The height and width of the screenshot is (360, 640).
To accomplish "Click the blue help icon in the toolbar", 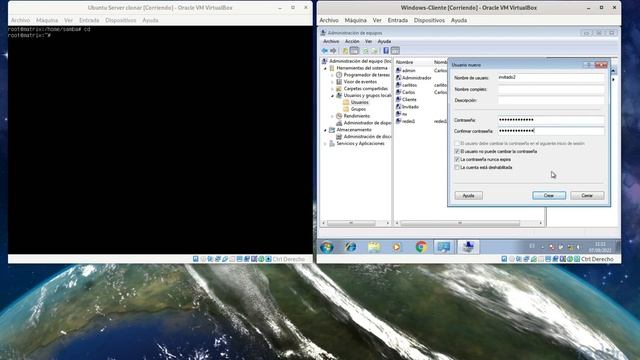I will (386, 51).
